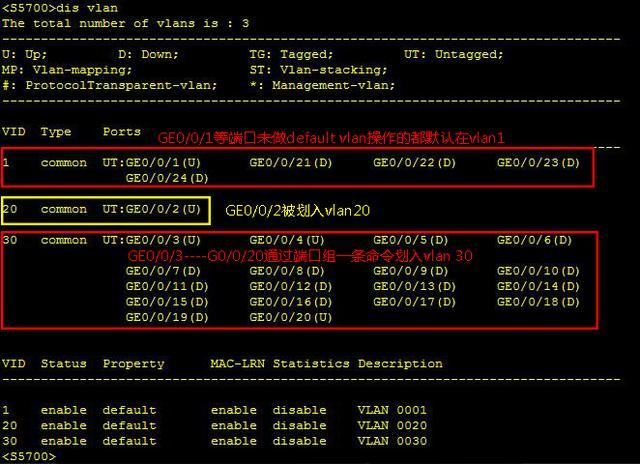Viewport: 640px width, 464px height.
Task: Click port GE0/0/19(D)
Action: pos(167,317)
